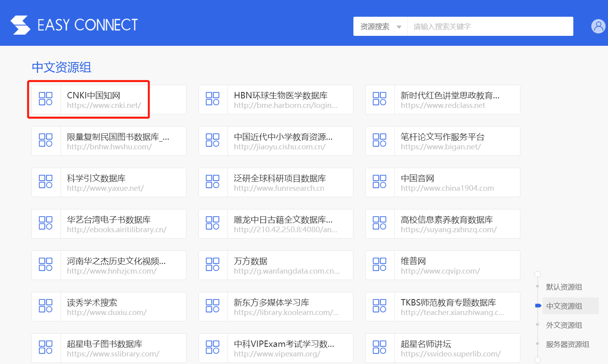Open 超星电子图书数据库 resource
608x364 pixels.
click(104, 344)
